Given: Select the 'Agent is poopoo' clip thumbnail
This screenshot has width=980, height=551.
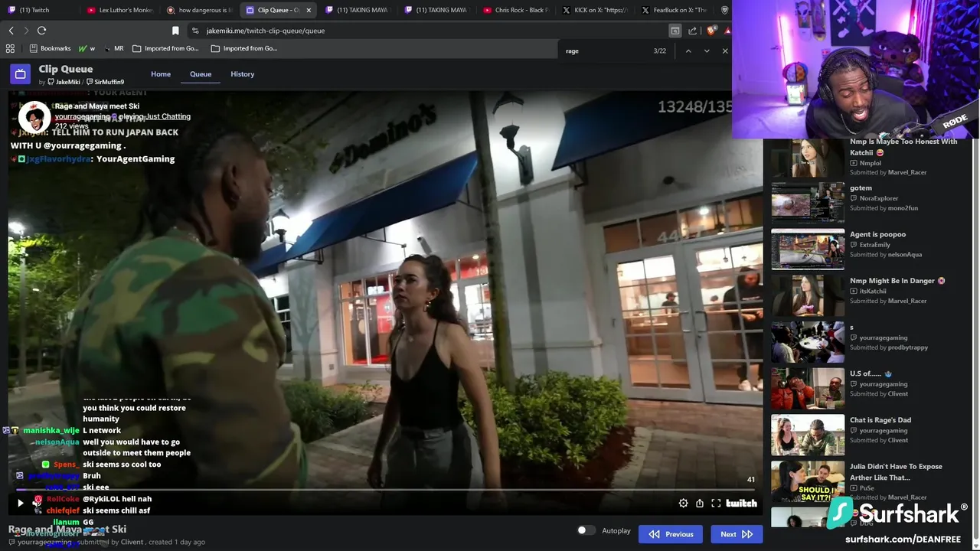Looking at the screenshot, I should pyautogui.click(x=808, y=249).
